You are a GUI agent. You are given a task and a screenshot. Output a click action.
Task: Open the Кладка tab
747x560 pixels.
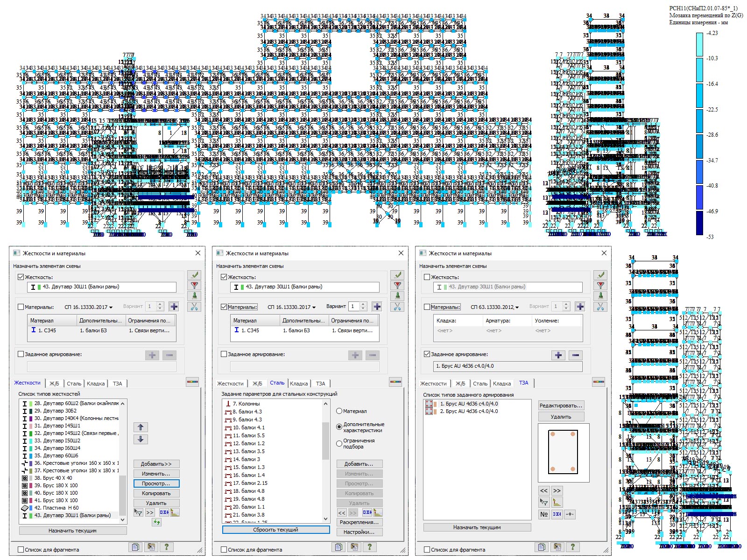pos(95,383)
